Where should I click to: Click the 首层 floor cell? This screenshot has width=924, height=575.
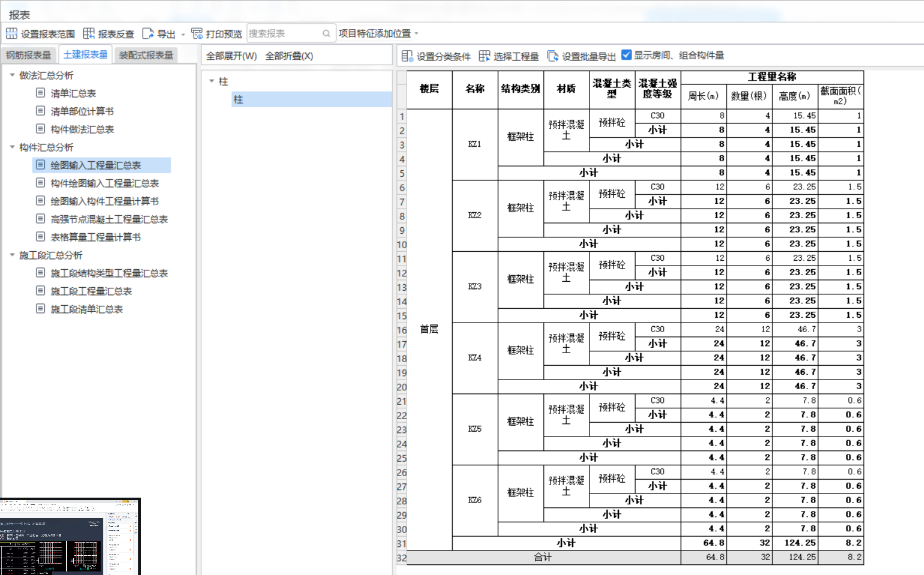click(x=429, y=329)
